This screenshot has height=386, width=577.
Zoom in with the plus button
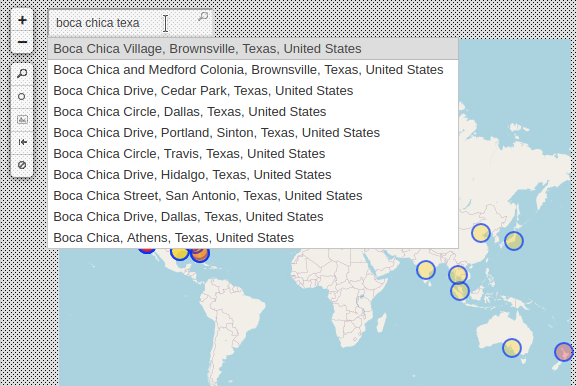22,20
